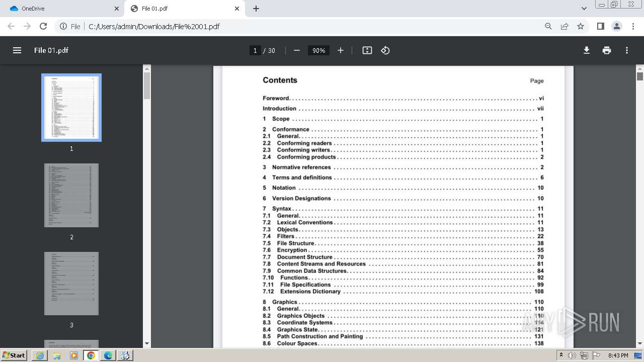Open the 7.6 Encryption entry
Screen dimensions: 644x362
[403, 250]
